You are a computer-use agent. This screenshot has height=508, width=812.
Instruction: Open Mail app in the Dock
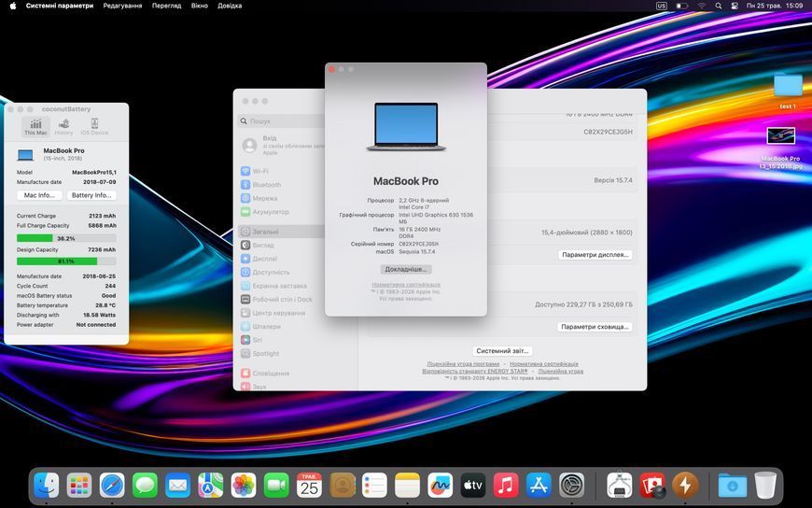click(177, 486)
